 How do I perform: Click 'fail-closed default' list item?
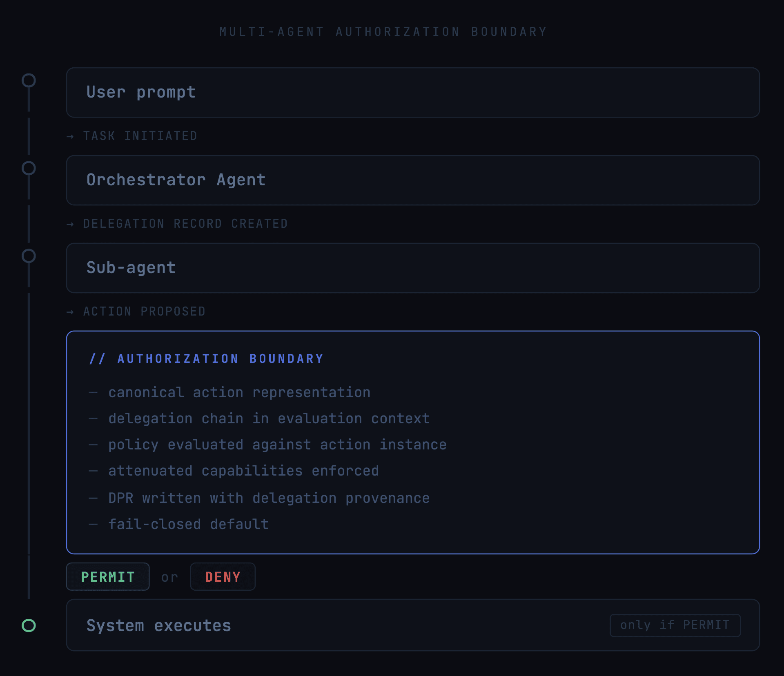[x=188, y=525]
